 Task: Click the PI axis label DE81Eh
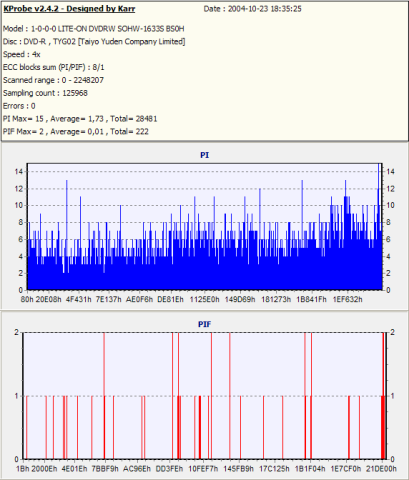pyautogui.click(x=170, y=299)
